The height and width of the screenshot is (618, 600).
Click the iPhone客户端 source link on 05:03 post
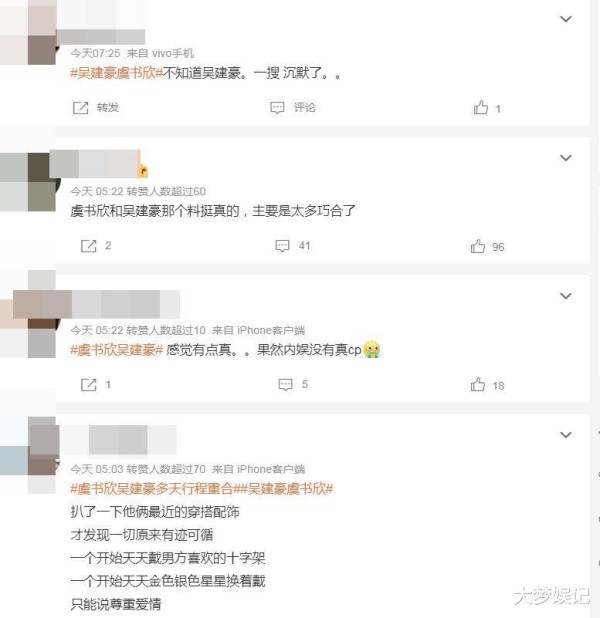tap(271, 469)
